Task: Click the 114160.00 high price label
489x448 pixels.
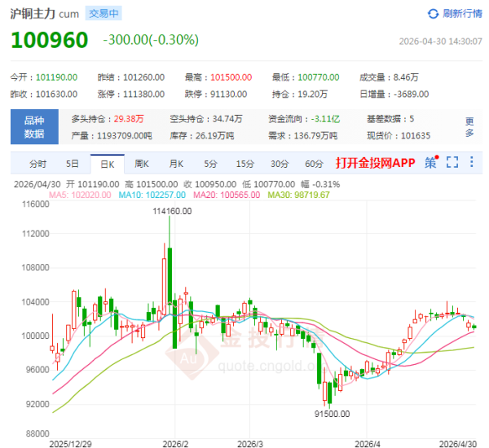Action: (172, 211)
